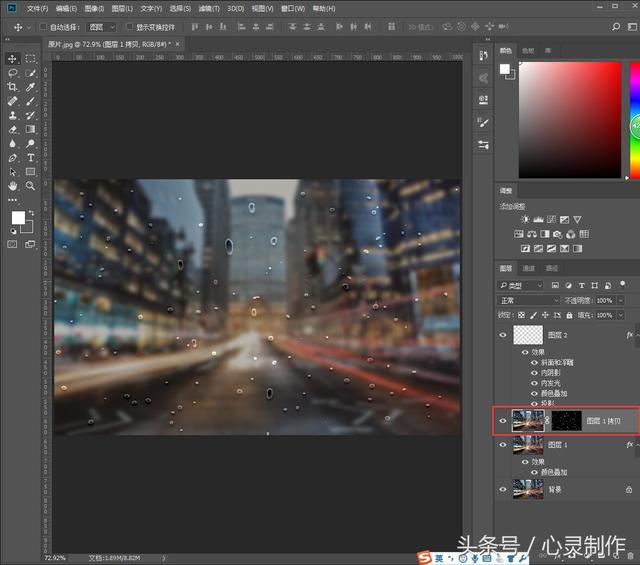Viewport: 640px width, 565px height.
Task: Add a Brightness/Contrast adjustment
Action: 523,220
